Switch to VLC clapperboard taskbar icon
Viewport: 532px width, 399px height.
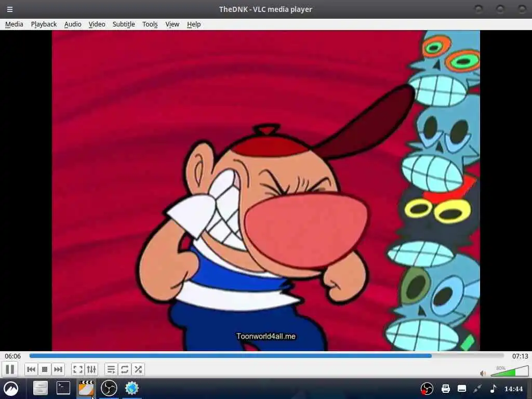(x=86, y=388)
